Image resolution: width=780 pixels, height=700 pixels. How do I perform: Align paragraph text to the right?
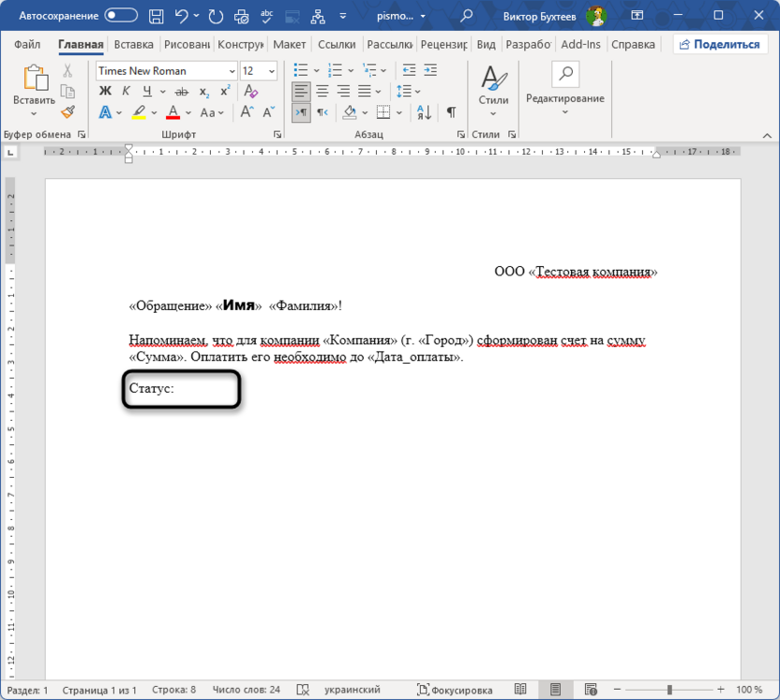click(344, 91)
